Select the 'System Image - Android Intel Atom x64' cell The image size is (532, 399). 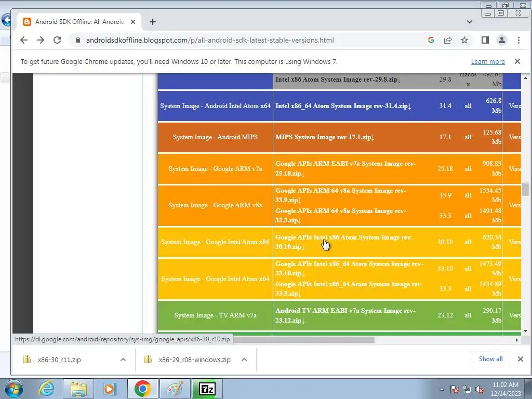pyautogui.click(x=216, y=106)
